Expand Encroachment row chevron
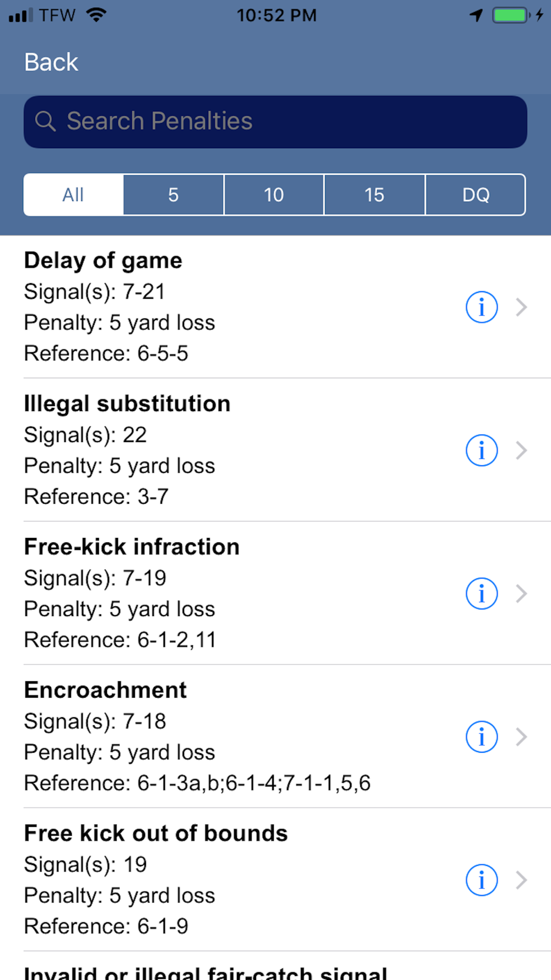 [x=521, y=737]
